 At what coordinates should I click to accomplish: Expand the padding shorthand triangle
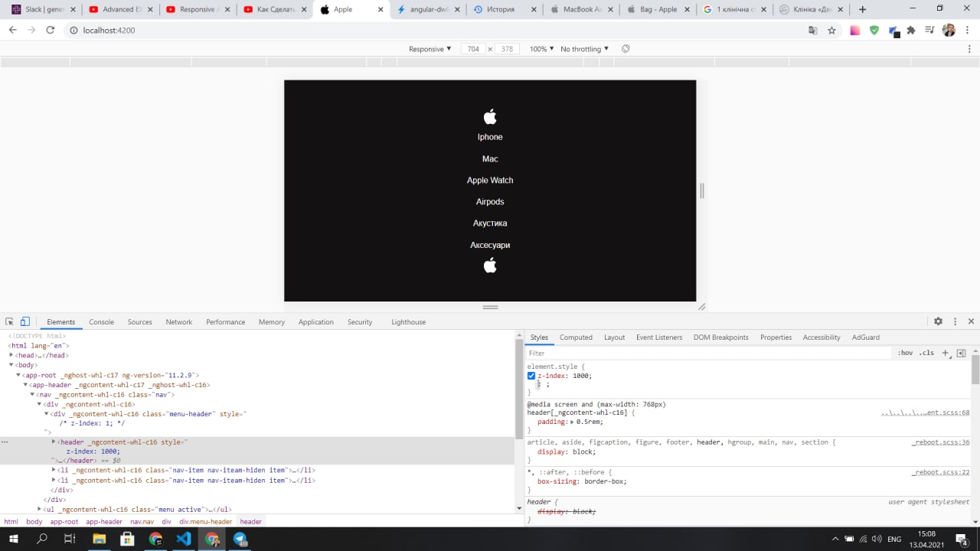[x=572, y=422]
